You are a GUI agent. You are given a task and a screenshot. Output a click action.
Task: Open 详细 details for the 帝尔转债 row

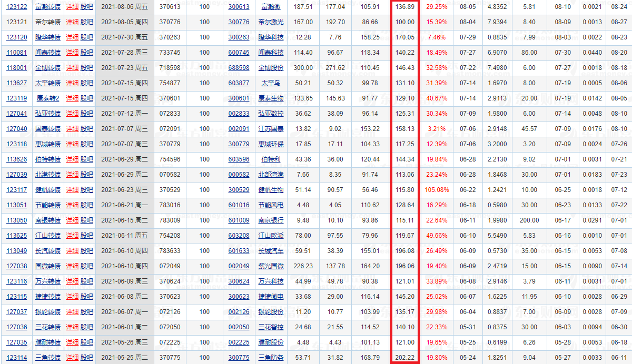coord(72,22)
